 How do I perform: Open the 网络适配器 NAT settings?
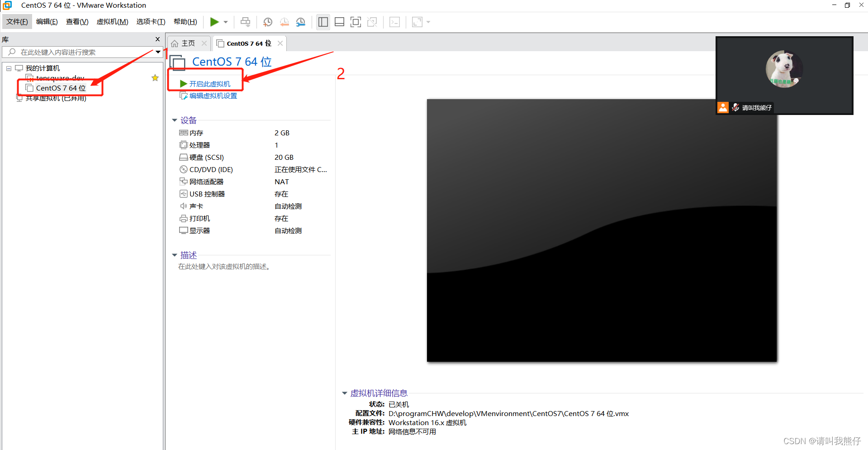pyautogui.click(x=207, y=181)
